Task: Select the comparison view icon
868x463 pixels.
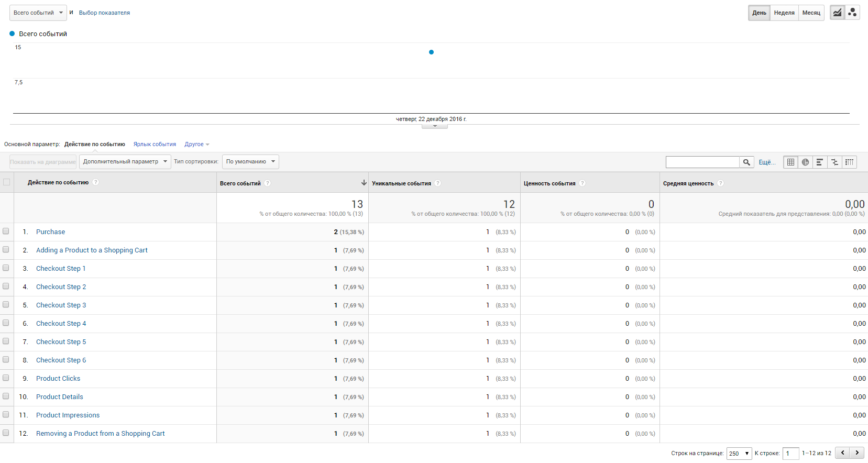Action: 834,162
